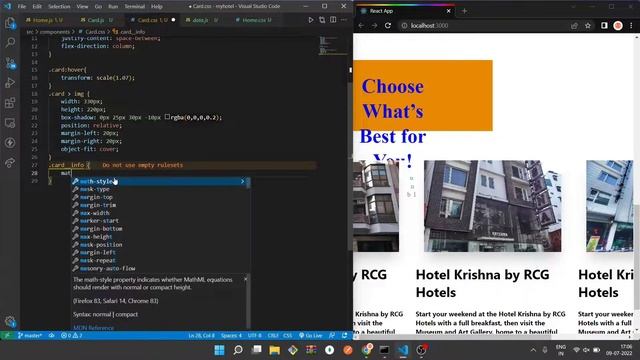Switch to the Home.js editor tab

pos(44,20)
